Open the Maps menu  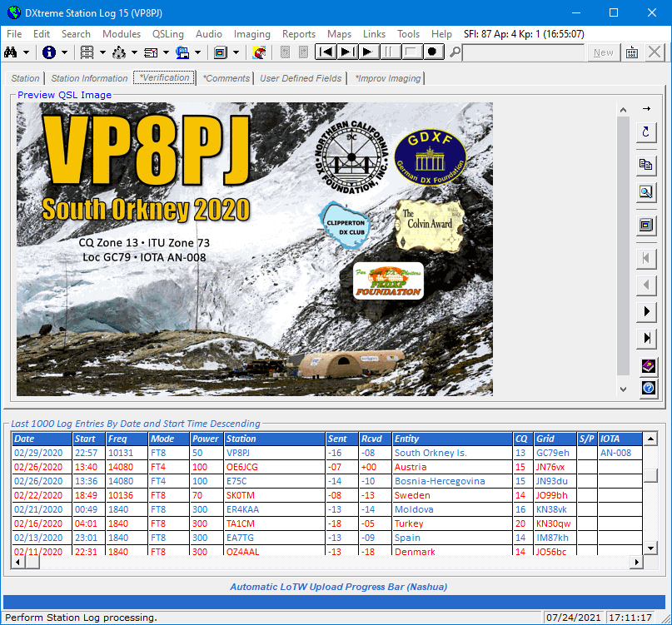coord(339,34)
